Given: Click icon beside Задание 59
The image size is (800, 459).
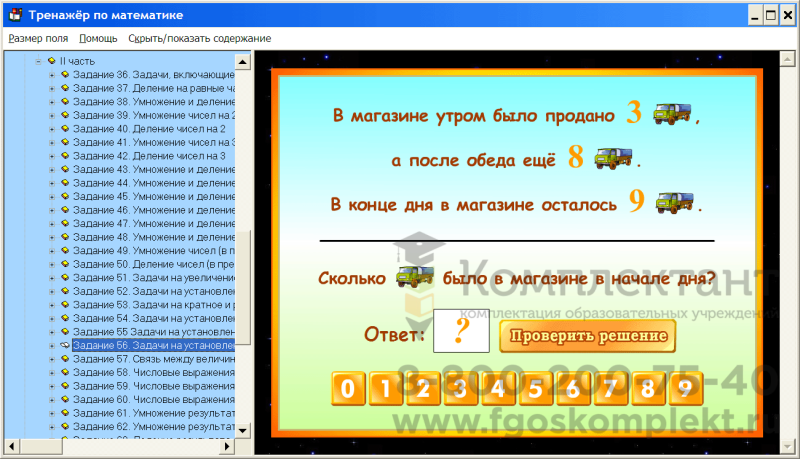Looking at the screenshot, I should (x=65, y=386).
